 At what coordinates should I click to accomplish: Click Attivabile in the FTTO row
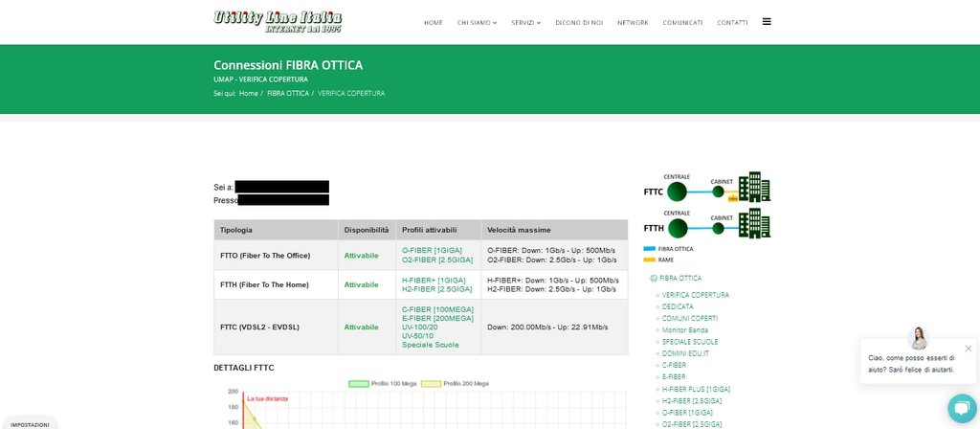pos(361,255)
